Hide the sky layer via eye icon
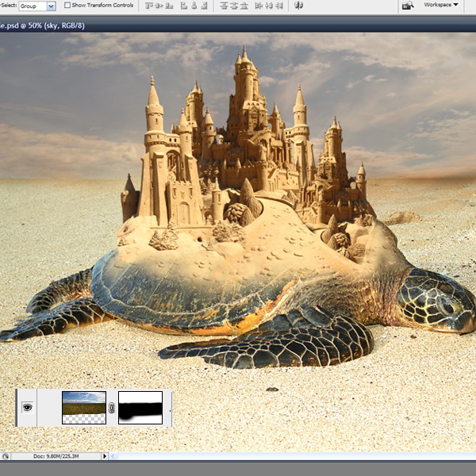The width and height of the screenshot is (476, 476). click(27, 407)
